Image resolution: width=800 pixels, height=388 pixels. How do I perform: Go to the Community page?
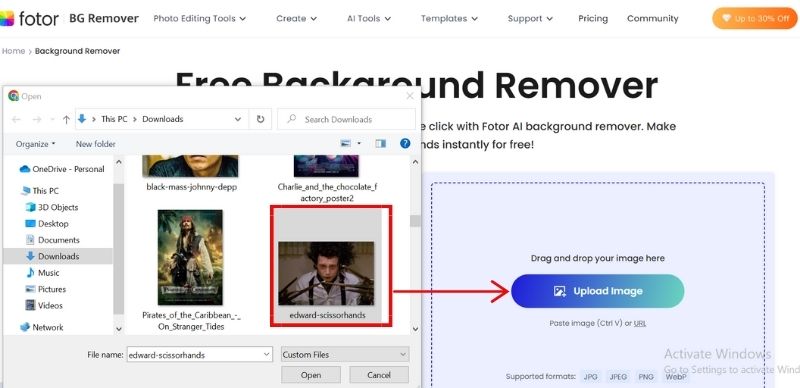point(653,18)
